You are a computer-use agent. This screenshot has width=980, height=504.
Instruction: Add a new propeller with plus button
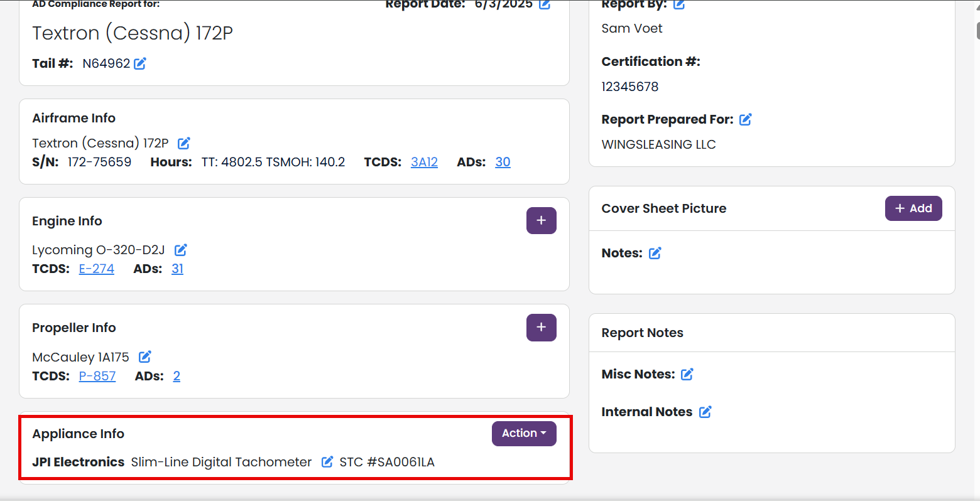point(542,327)
